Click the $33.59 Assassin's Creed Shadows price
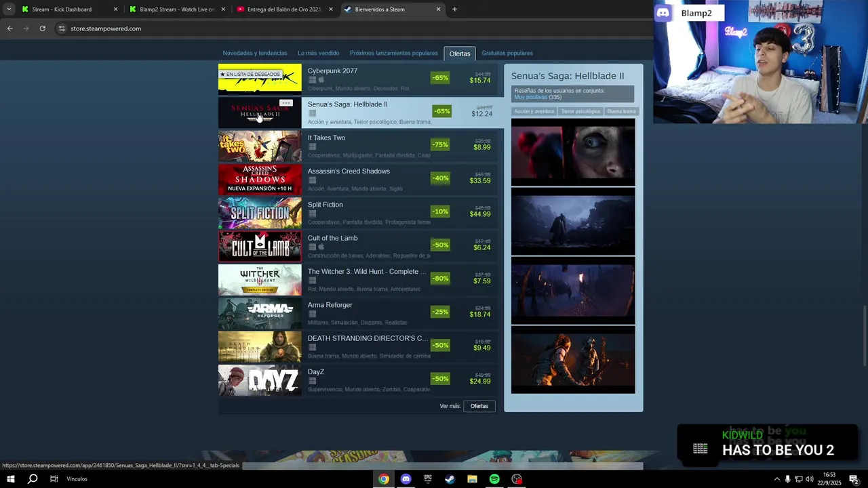Screen dimensions: 868x488 tap(480, 181)
